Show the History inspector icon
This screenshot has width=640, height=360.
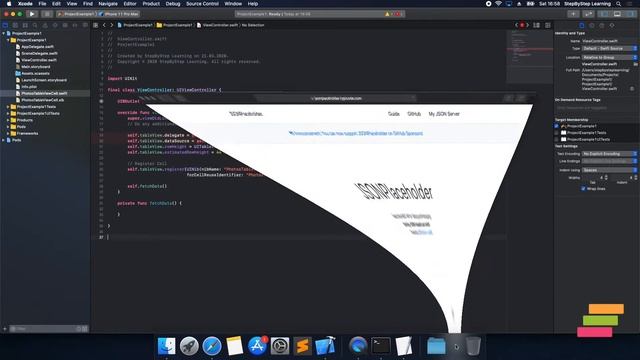click(x=591, y=25)
